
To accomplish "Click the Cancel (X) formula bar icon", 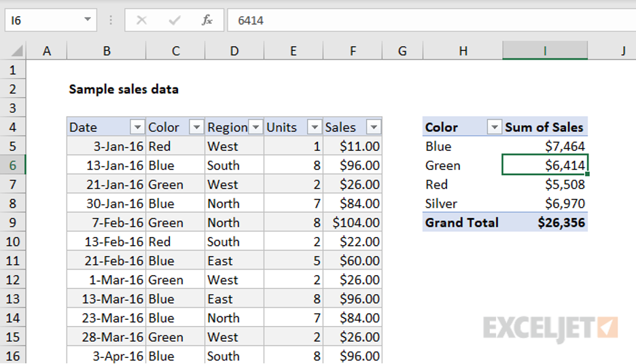I will (141, 20).
